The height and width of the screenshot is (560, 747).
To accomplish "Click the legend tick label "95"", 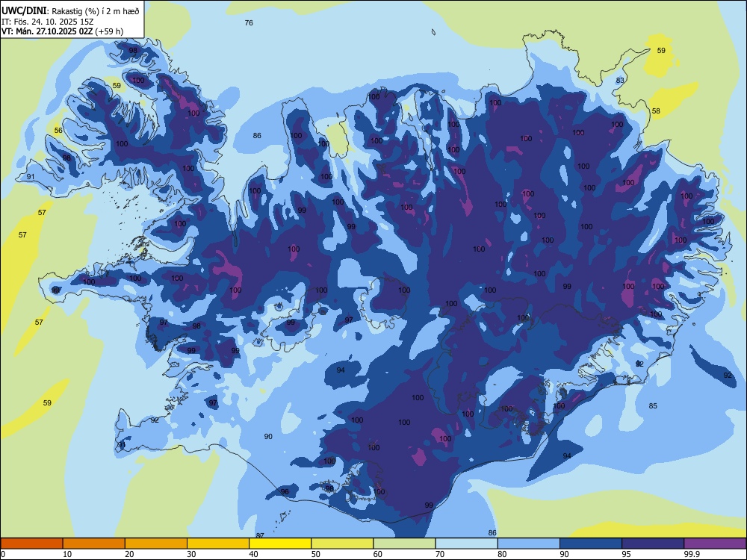I will [627, 554].
